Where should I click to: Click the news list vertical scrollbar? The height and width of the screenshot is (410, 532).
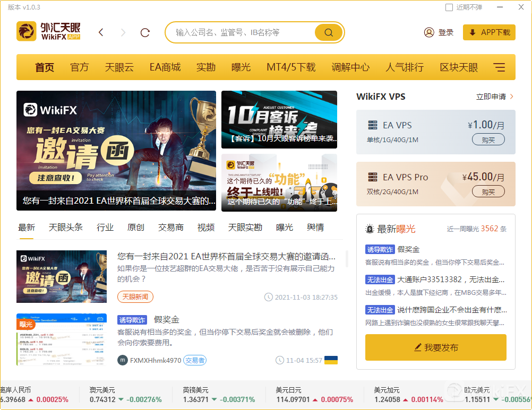(x=347, y=259)
